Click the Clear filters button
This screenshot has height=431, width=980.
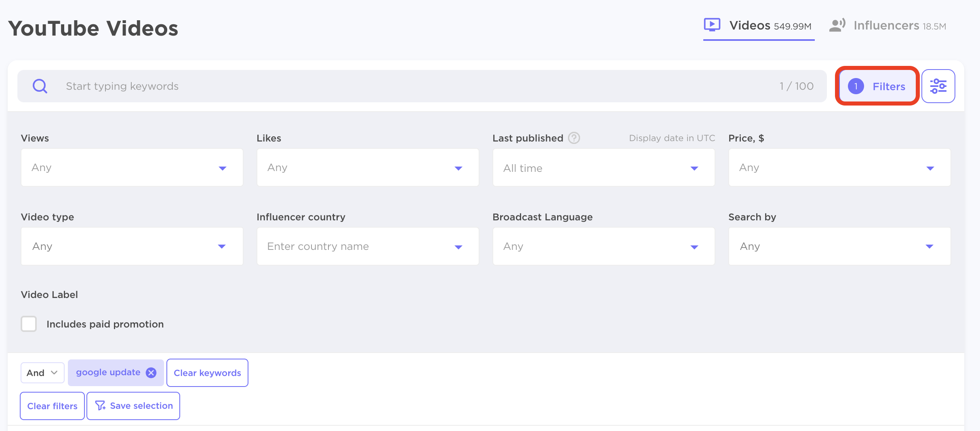(52, 406)
